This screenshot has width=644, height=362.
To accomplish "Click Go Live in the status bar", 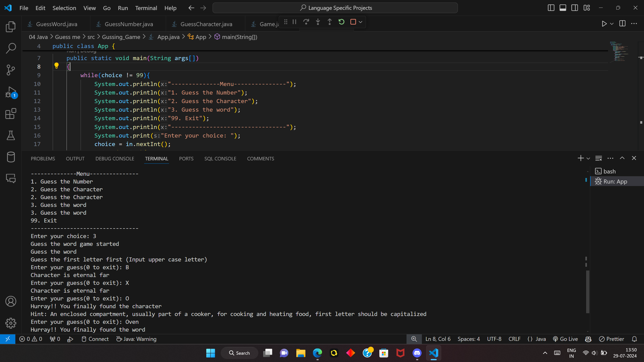I will pyautogui.click(x=566, y=339).
